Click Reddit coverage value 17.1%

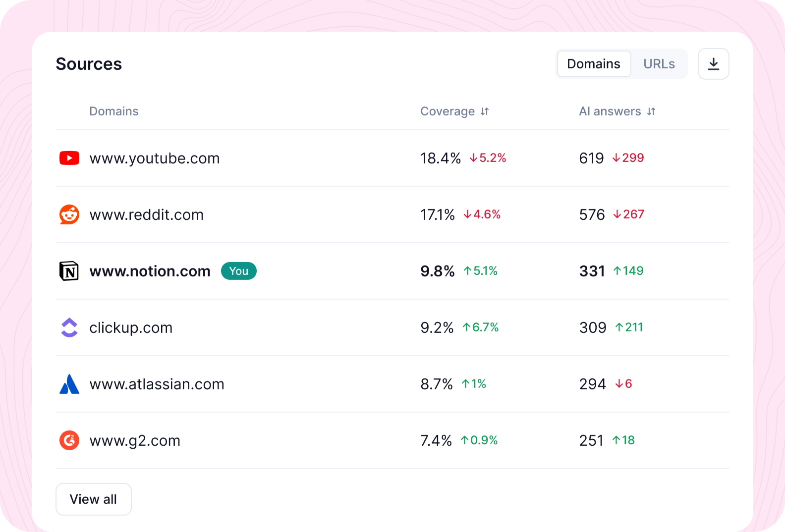coord(438,214)
